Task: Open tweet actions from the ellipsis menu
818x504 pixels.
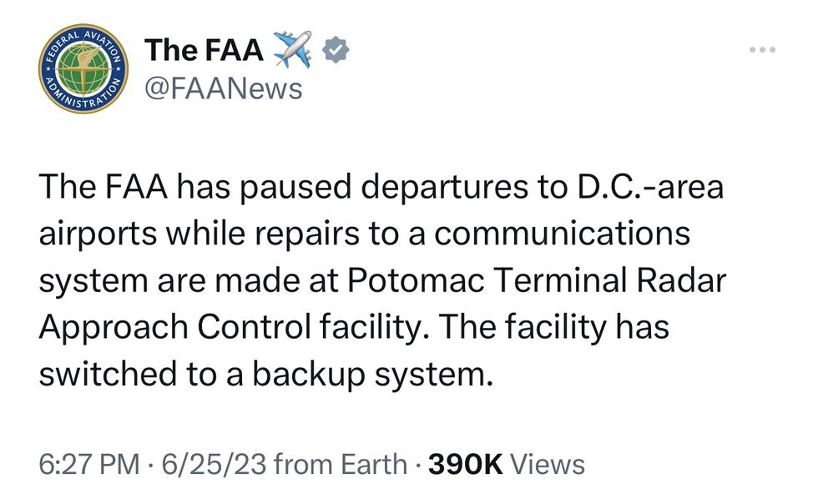Action: tap(761, 48)
